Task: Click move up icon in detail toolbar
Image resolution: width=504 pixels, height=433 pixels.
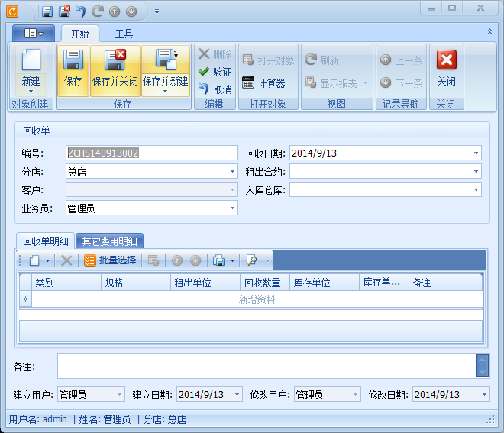Action: pos(177,260)
